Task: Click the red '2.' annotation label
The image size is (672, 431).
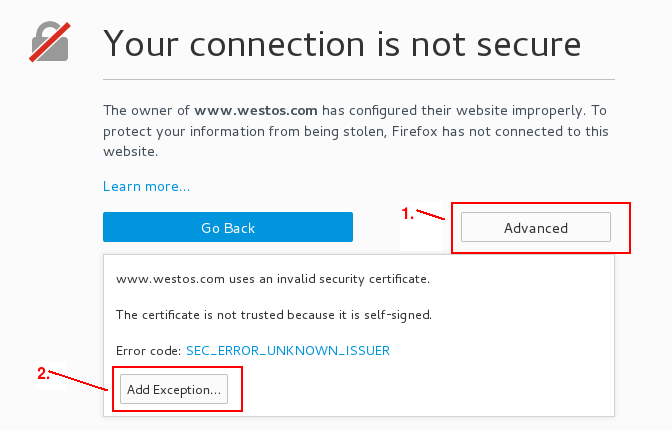Action: 44,374
